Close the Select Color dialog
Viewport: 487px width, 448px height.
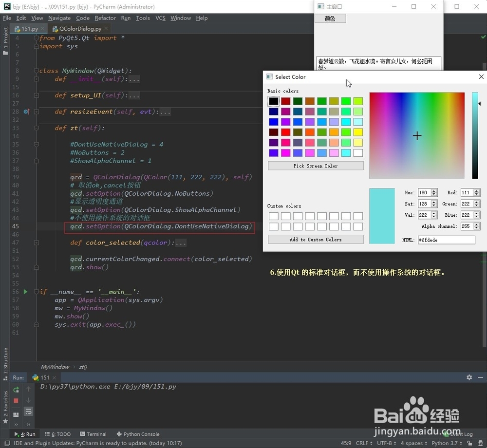(x=481, y=76)
